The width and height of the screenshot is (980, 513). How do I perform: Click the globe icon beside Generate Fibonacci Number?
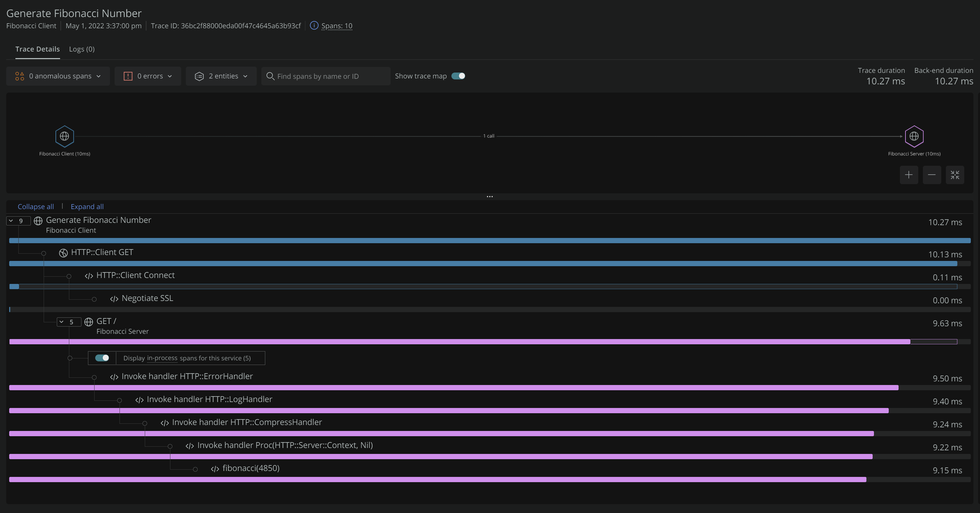coord(38,221)
